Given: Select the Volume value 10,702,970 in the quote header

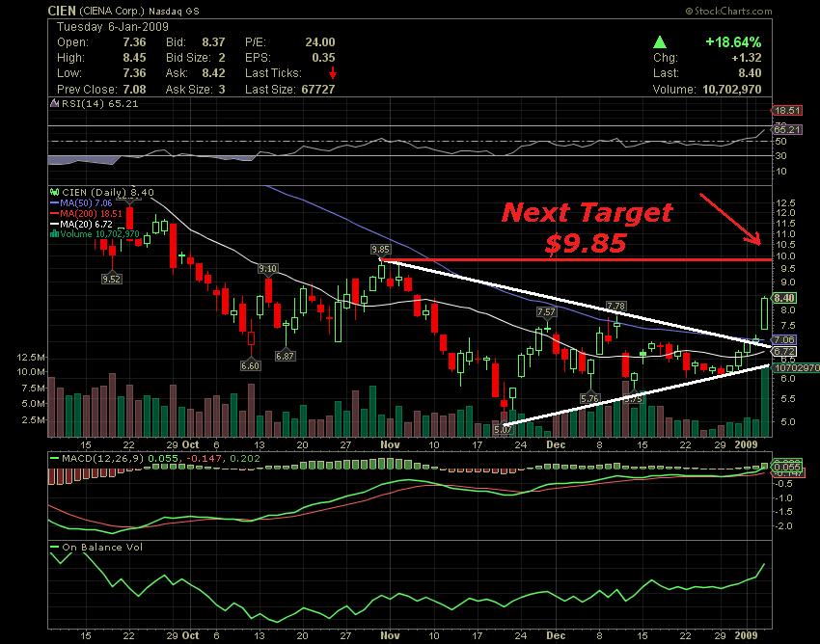Looking at the screenshot, I should click(x=731, y=89).
